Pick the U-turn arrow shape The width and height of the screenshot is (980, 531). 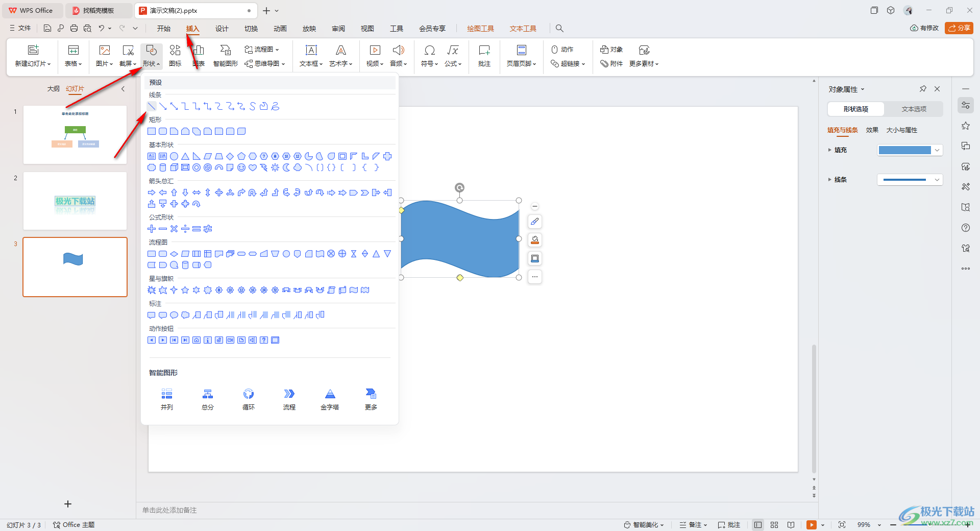tap(253, 192)
